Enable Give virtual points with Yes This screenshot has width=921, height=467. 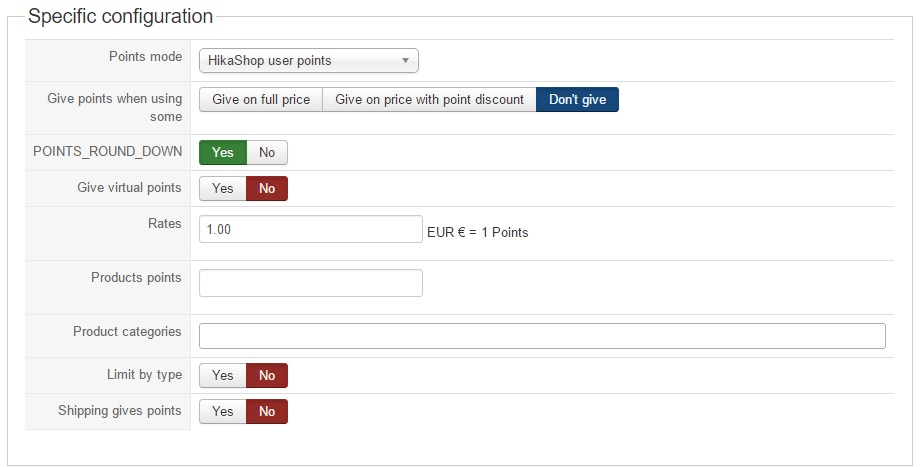(223, 188)
